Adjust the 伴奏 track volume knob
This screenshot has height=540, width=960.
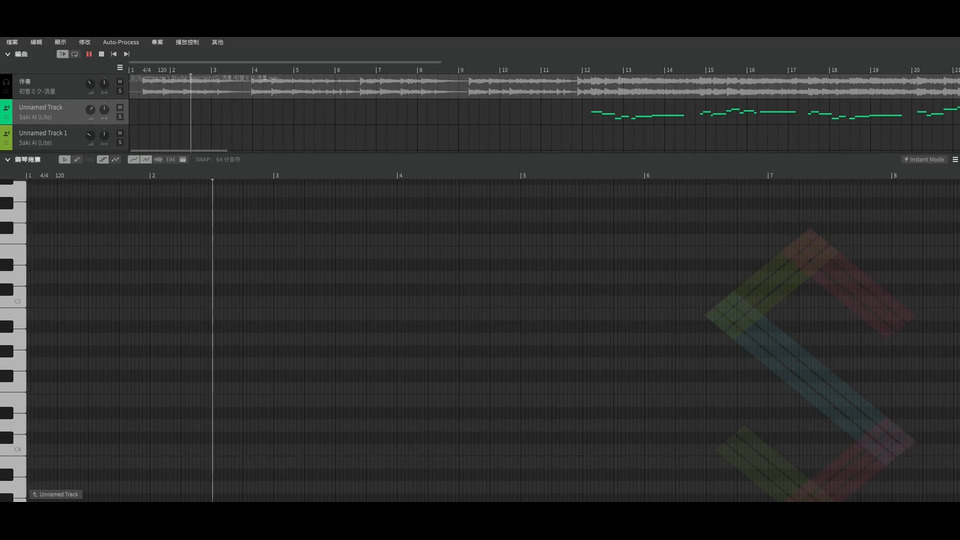90,84
